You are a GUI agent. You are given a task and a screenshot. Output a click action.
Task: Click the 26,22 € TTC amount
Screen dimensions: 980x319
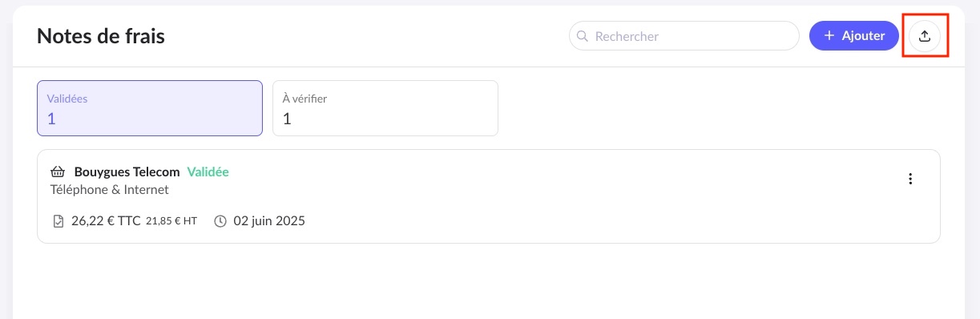coord(106,220)
